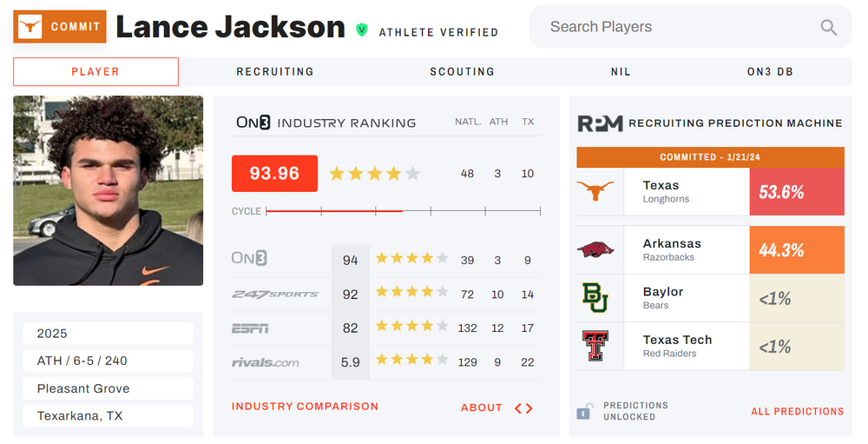The image size is (868, 444).
Task: Click the left/right arrows next to About
Action: click(523, 408)
